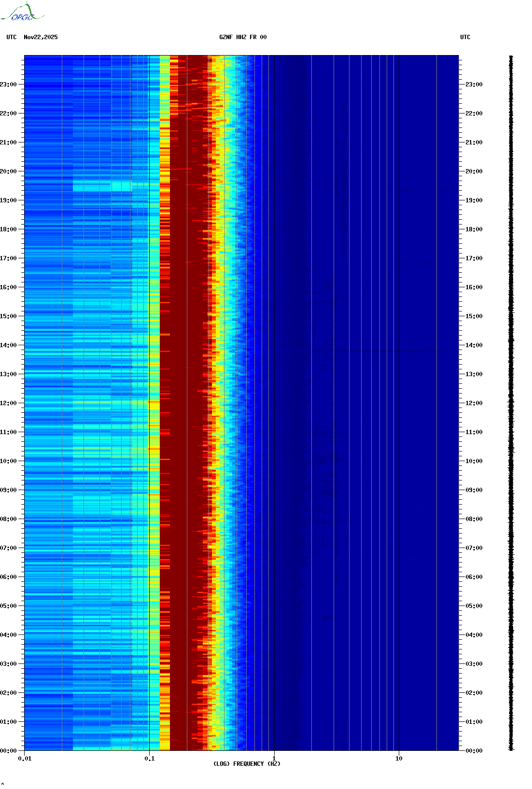Click the UTC label at top right

pyautogui.click(x=465, y=37)
